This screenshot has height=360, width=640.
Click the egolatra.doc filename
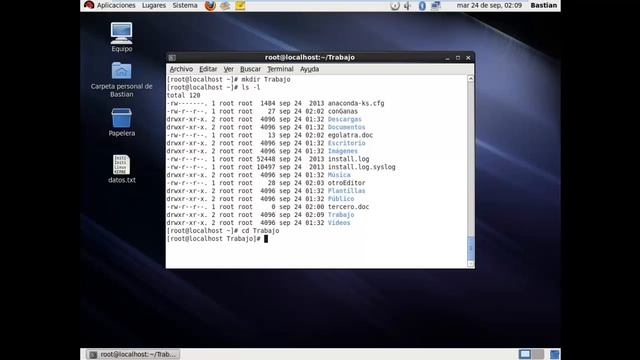point(350,135)
